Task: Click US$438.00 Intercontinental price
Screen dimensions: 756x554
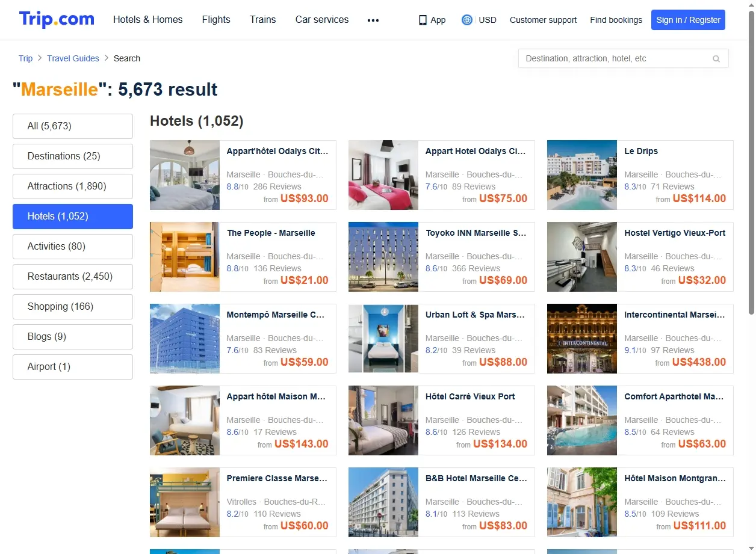Action: [x=699, y=362]
